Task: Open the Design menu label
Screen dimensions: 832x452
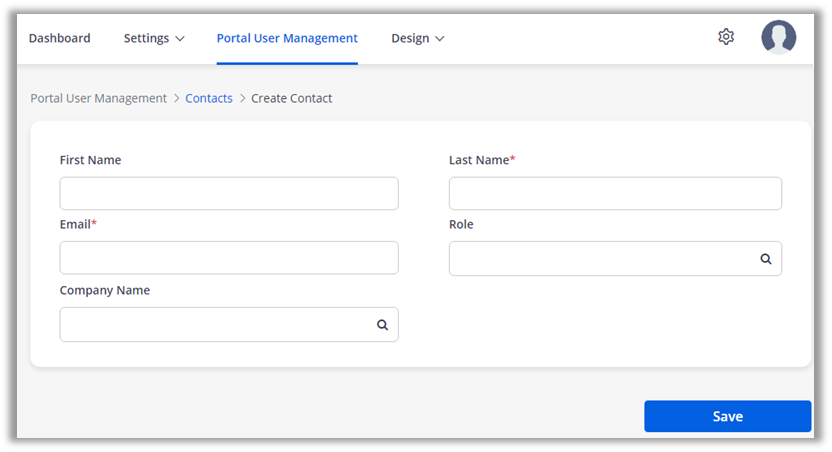Action: click(410, 38)
